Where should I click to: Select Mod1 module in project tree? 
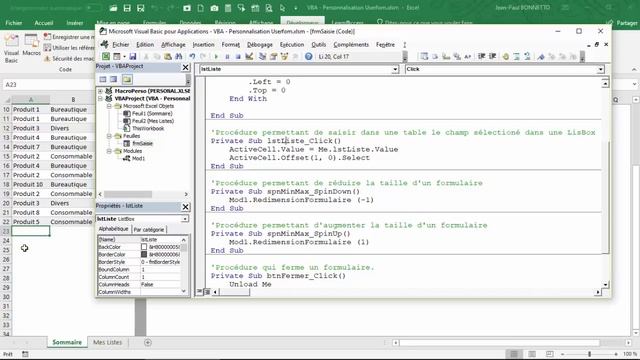coord(138,158)
